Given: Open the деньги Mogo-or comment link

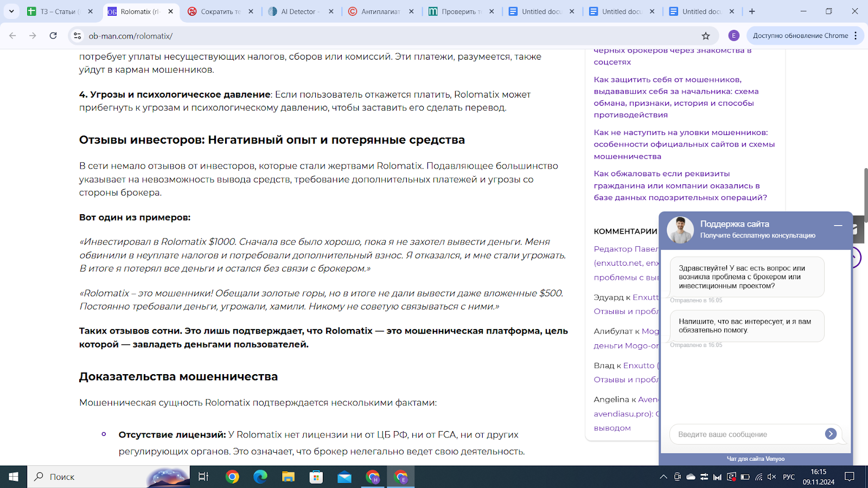Looking at the screenshot, I should (626, 345).
